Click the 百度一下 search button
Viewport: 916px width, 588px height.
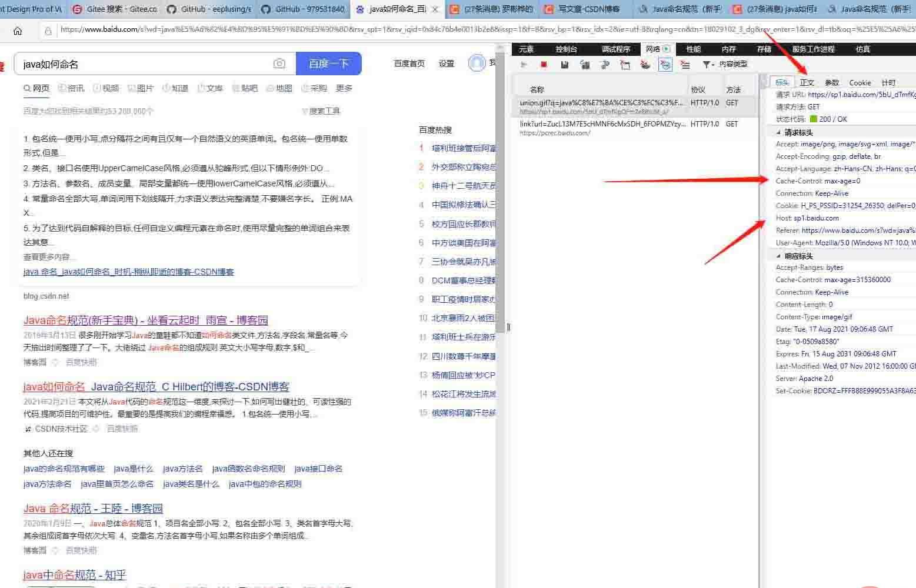pyautogui.click(x=328, y=64)
